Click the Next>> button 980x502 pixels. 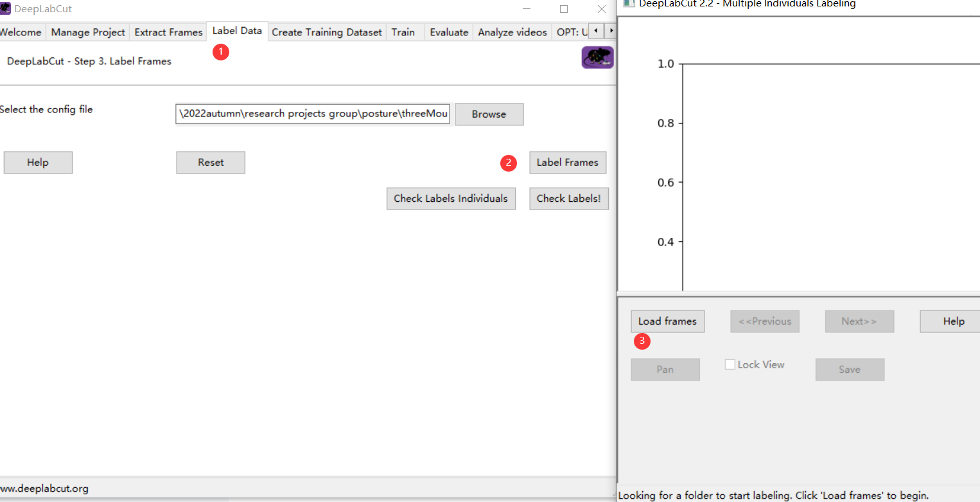point(859,321)
